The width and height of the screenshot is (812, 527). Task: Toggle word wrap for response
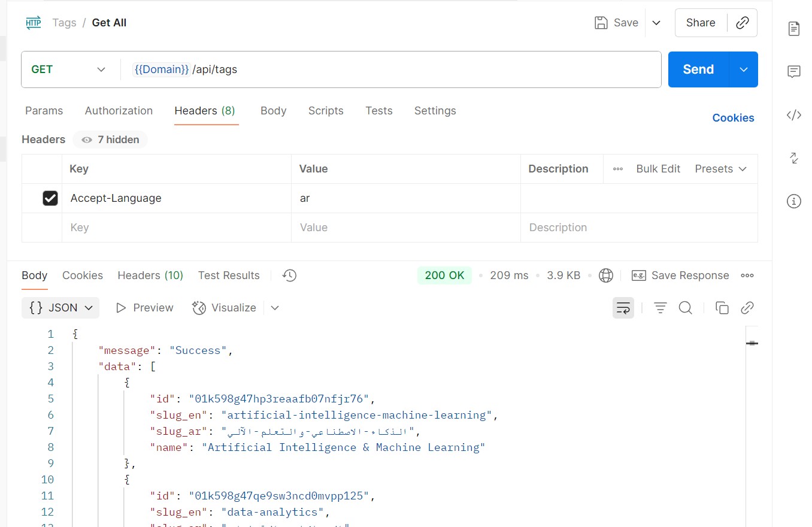point(623,308)
